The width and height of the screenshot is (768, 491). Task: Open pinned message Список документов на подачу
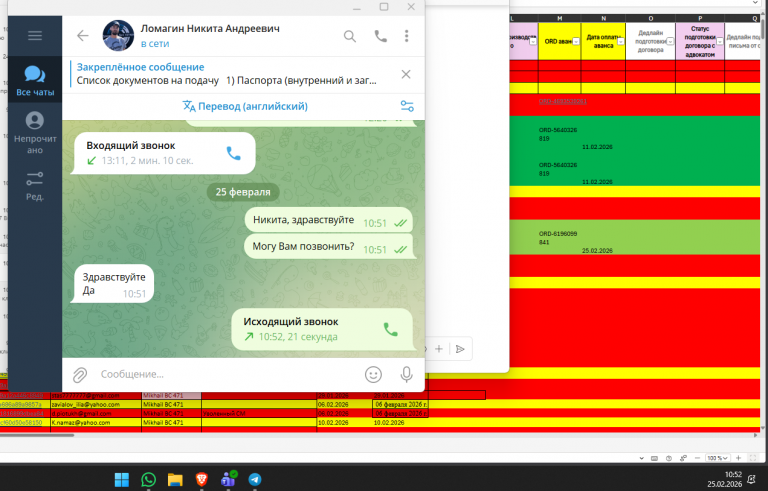226,74
